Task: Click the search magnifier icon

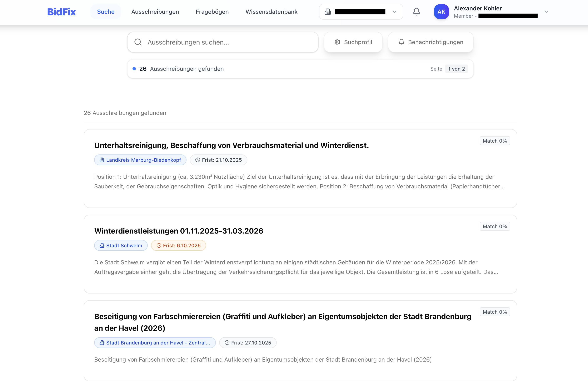Action: pos(138,42)
